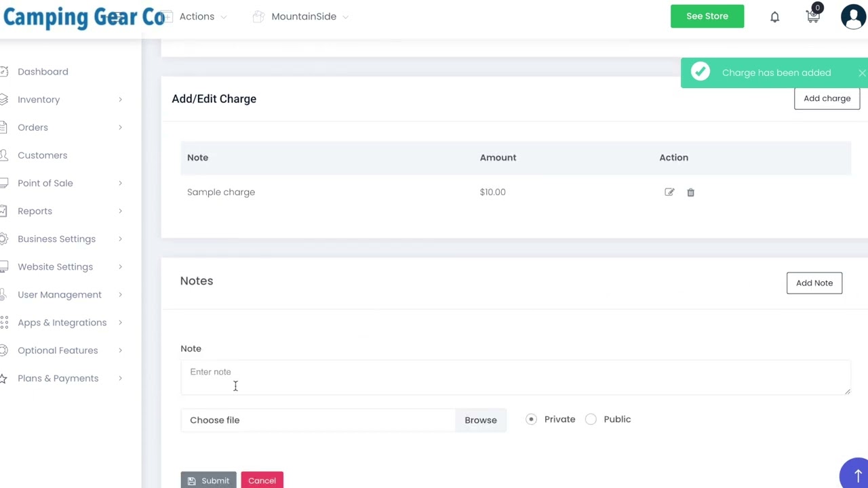
Task: Open the shopping cart icon
Action: (x=812, y=17)
